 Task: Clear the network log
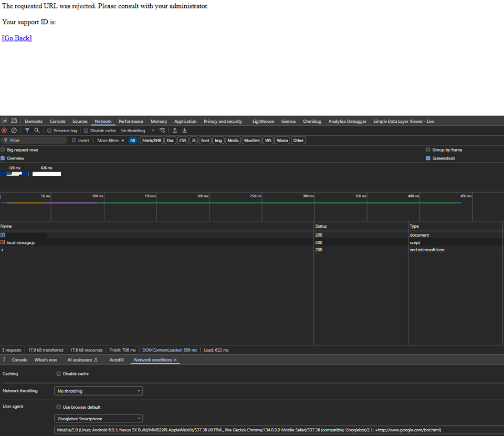(x=14, y=131)
